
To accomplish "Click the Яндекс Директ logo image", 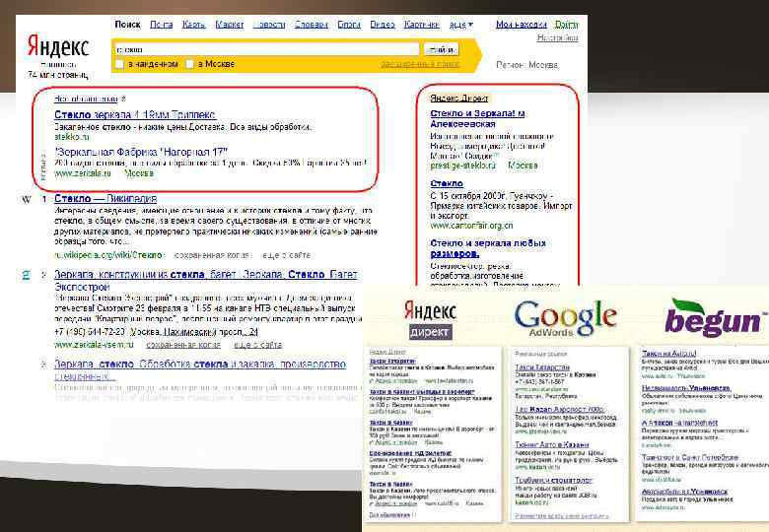I will point(430,319).
